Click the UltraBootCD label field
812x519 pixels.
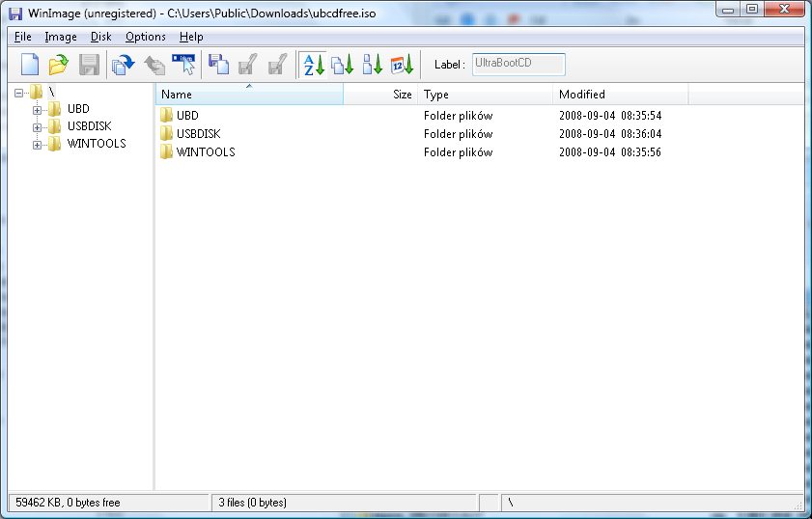(518, 65)
